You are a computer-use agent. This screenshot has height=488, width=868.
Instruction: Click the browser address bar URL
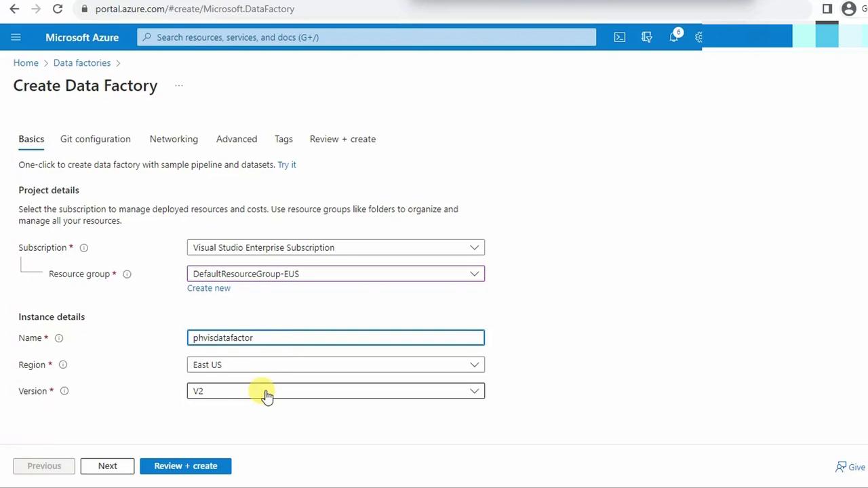point(195,9)
